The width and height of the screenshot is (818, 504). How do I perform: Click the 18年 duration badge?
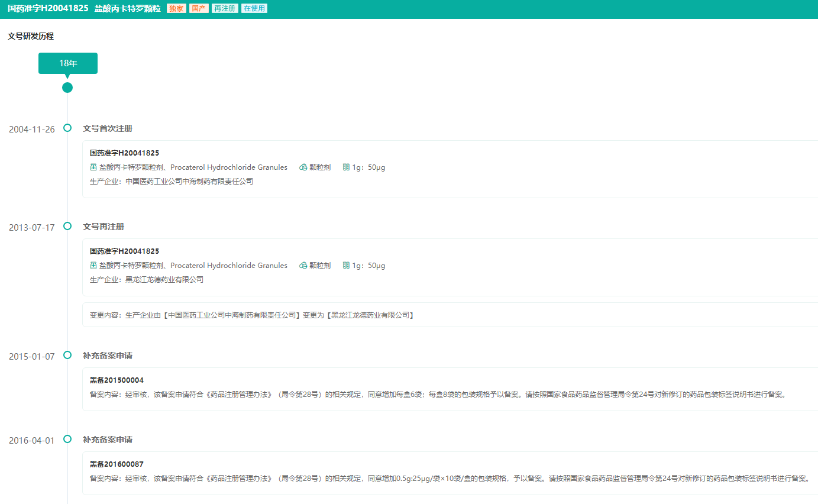tap(68, 63)
